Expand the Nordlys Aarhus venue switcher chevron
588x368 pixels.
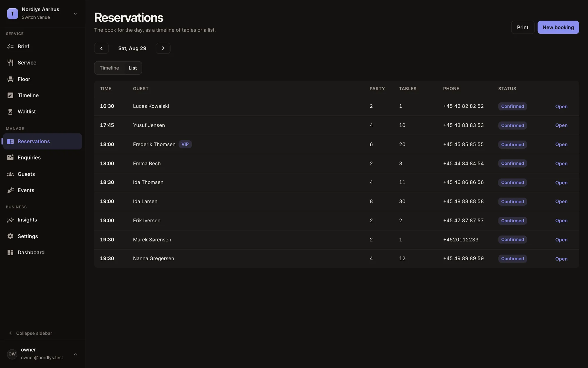pos(75,14)
